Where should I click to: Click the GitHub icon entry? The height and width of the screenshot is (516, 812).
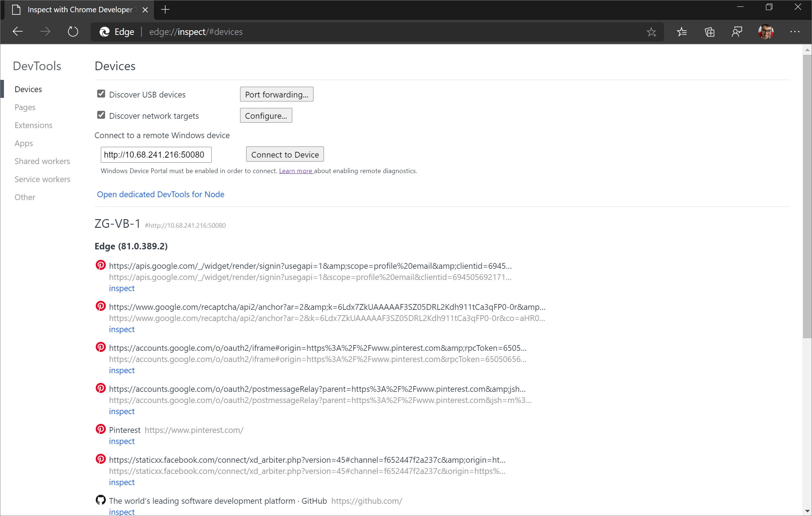point(99,501)
